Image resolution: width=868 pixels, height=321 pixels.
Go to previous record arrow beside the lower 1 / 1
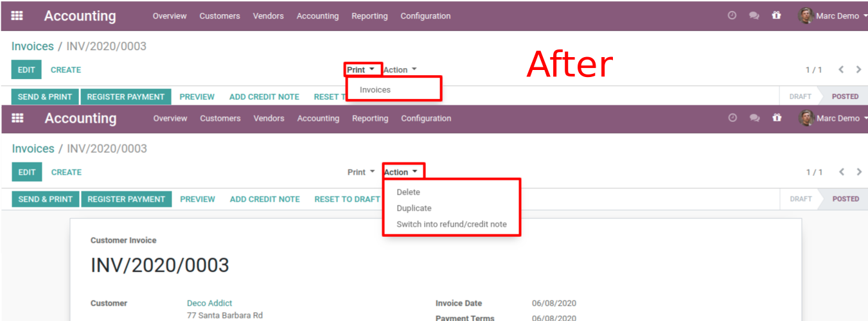click(842, 172)
